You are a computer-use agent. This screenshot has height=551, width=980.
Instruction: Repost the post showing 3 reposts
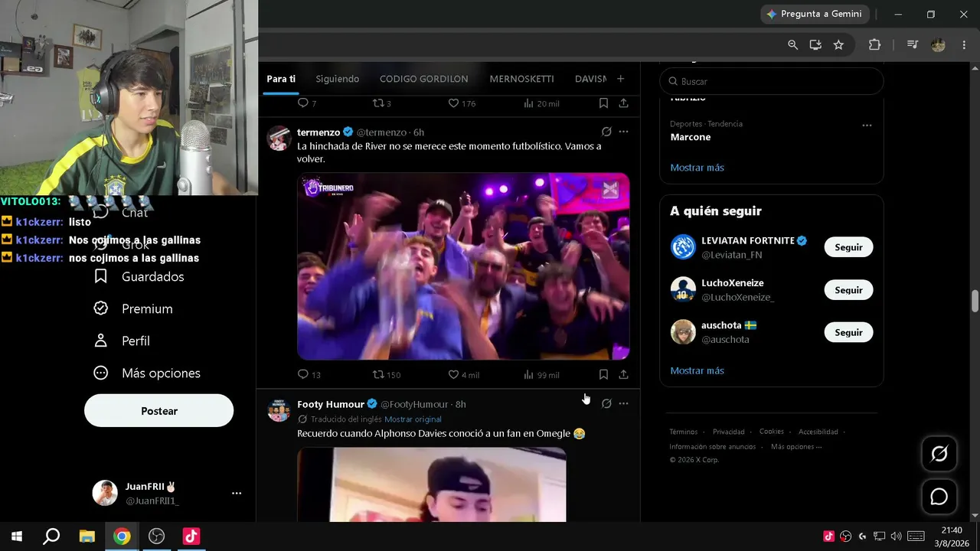click(381, 103)
